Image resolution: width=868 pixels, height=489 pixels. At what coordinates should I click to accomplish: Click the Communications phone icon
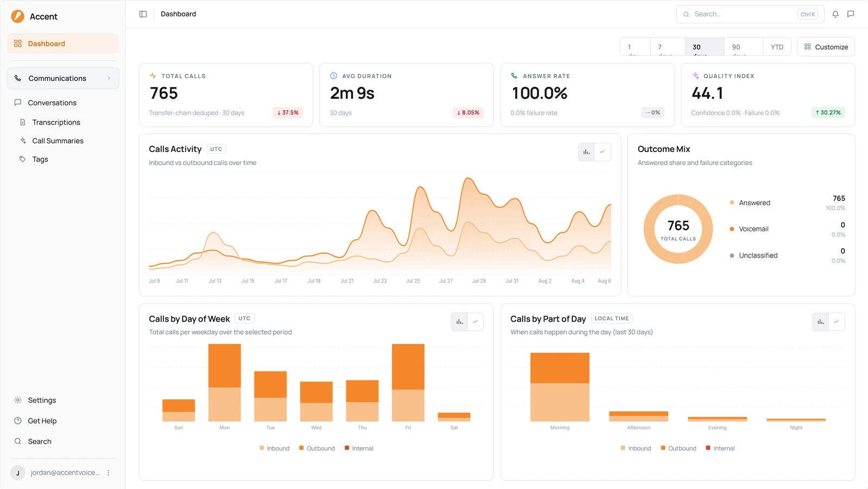click(18, 78)
